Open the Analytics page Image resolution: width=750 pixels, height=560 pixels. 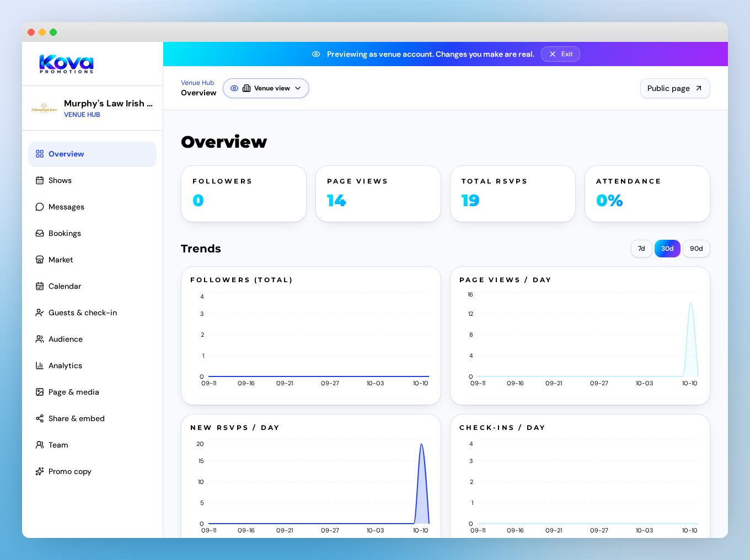pyautogui.click(x=92, y=365)
